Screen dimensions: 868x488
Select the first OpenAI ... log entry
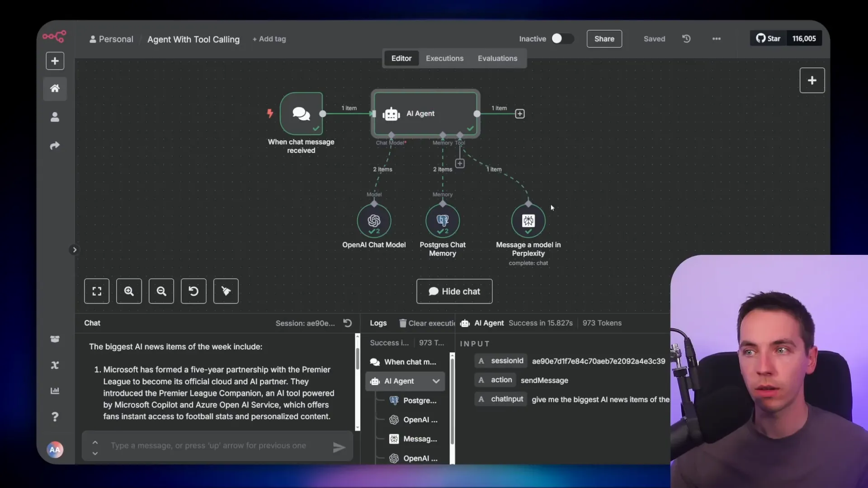[x=413, y=420]
